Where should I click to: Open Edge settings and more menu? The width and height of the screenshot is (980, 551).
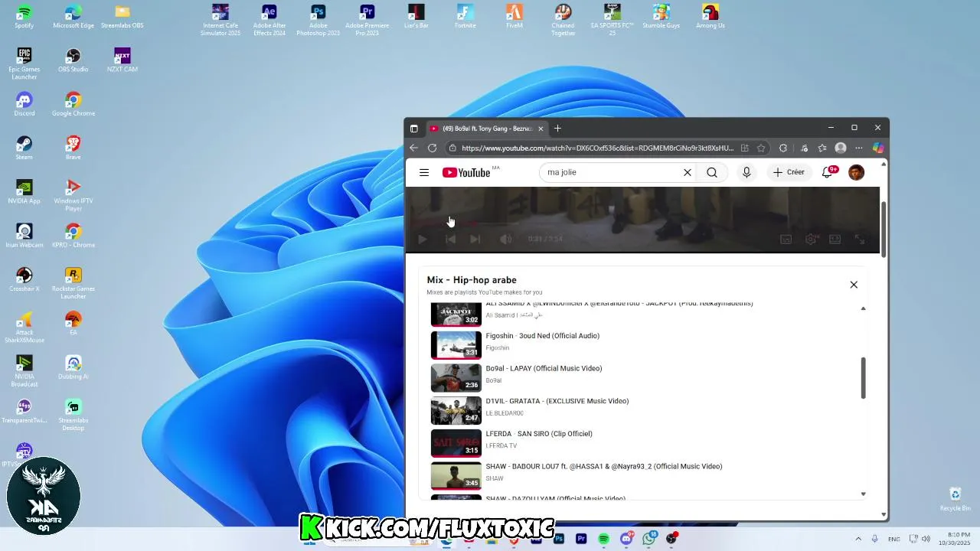tap(859, 148)
